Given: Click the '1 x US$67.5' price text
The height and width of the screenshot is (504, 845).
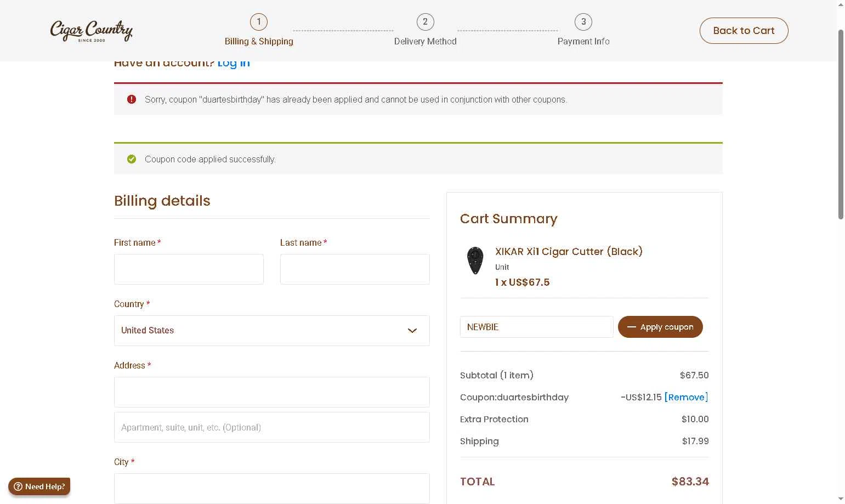Looking at the screenshot, I should [522, 282].
